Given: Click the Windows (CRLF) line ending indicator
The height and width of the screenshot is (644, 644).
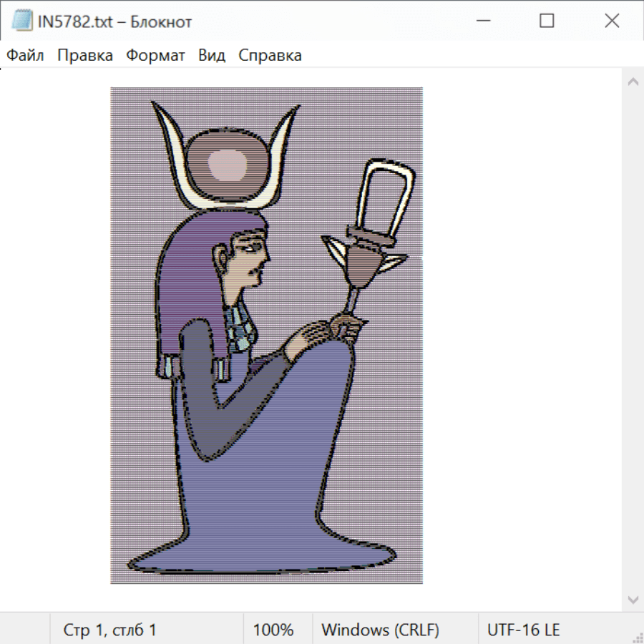Looking at the screenshot, I should click(x=380, y=630).
